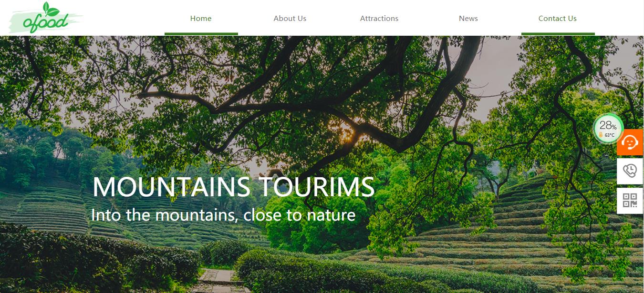Click the 'Into the mountains, close to nature' tagline
Viewport: 644px width, 293px height.
[x=223, y=215]
